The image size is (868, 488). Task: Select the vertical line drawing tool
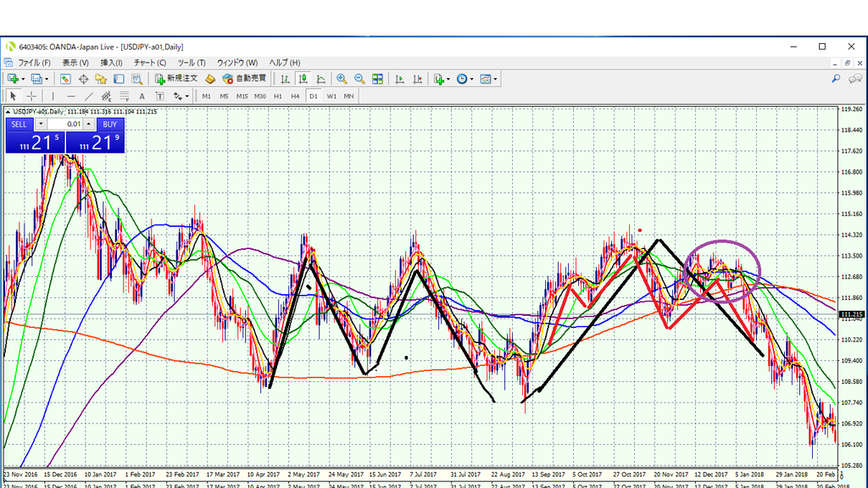click(x=53, y=97)
